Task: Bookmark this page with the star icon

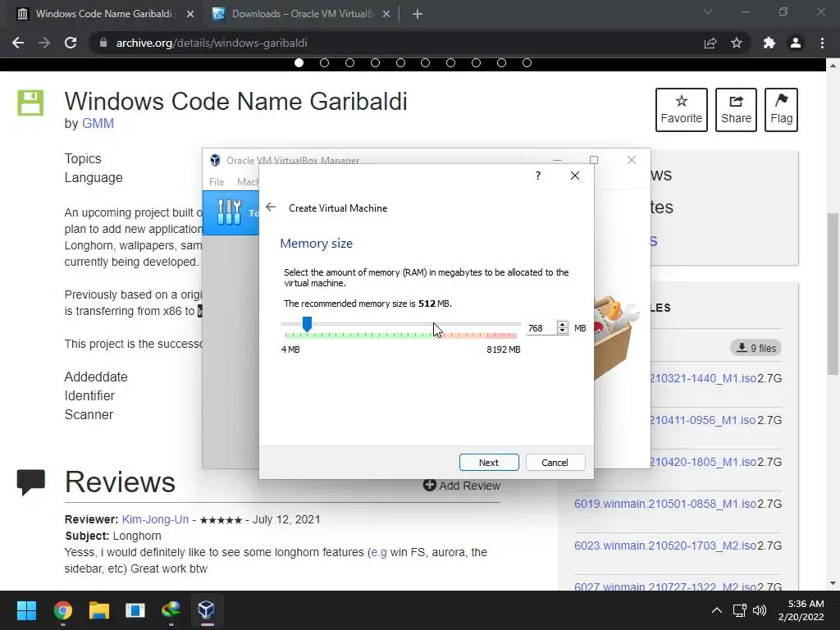Action: point(737,43)
